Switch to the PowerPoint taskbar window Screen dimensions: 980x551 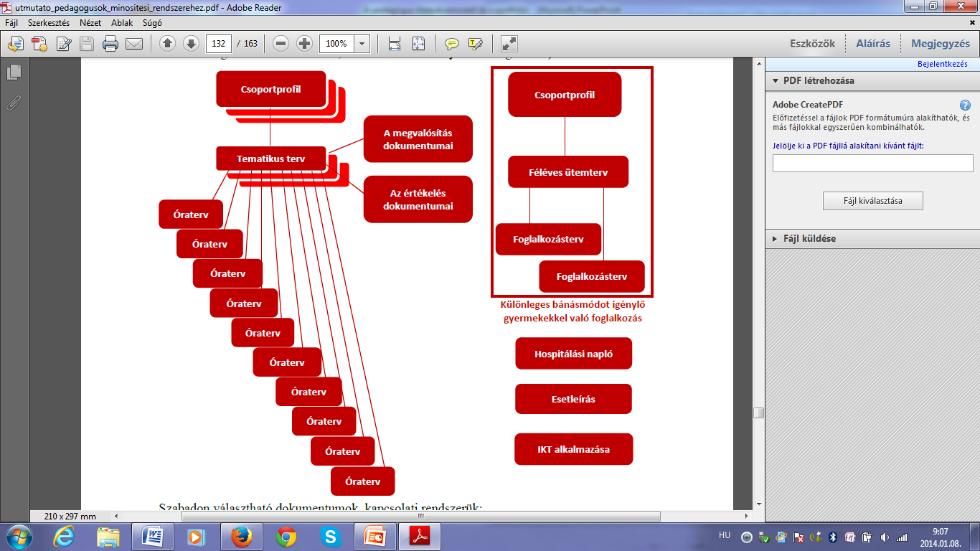coord(375,537)
